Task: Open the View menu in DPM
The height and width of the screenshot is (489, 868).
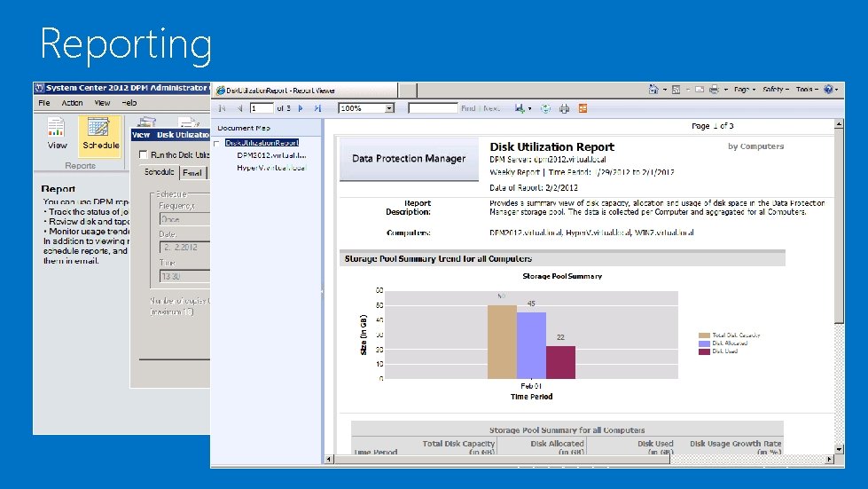Action: tap(103, 103)
